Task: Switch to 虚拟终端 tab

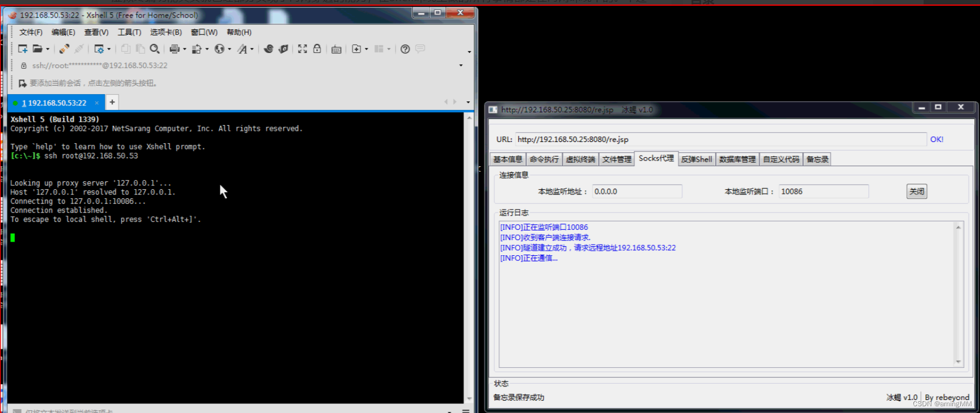Action: pos(580,159)
